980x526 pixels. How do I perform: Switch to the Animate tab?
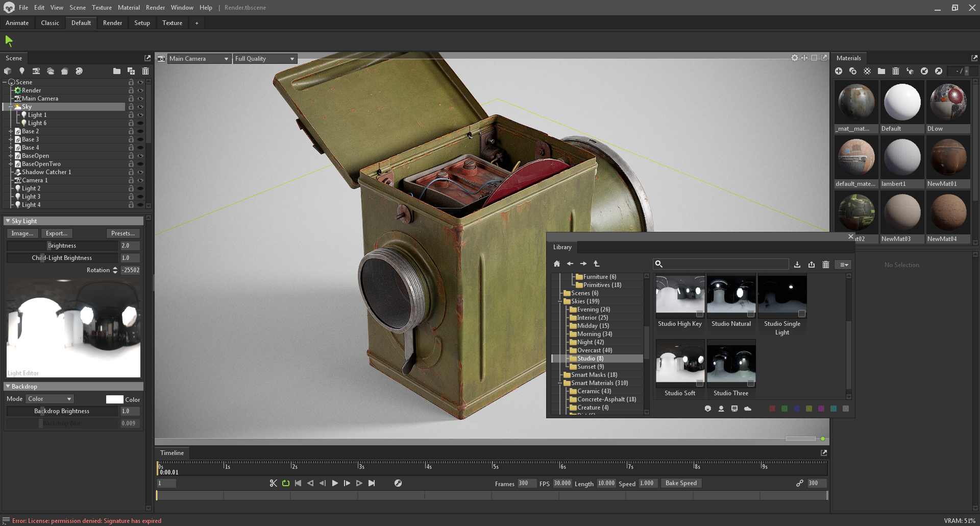17,22
